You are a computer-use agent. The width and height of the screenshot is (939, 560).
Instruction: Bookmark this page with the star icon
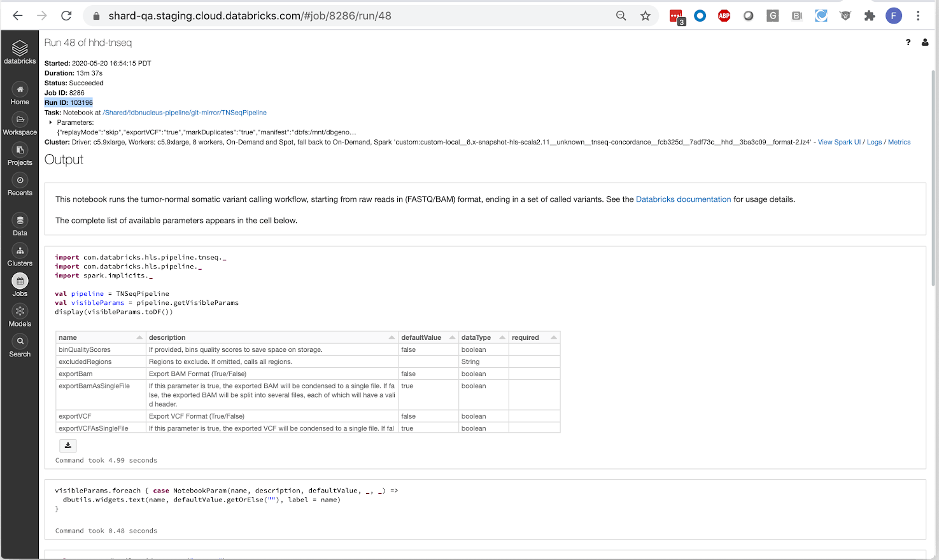click(x=646, y=16)
